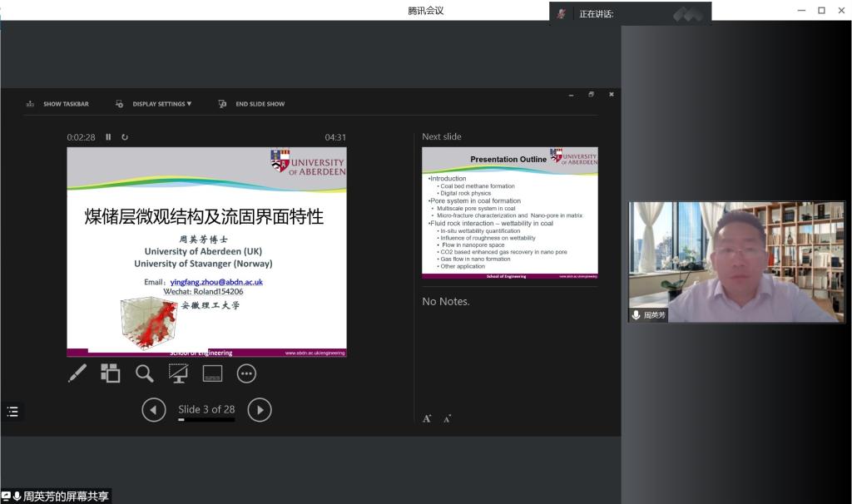Click the Presentation Outline next slide thumbnail
The image size is (852, 504).
tap(509, 212)
